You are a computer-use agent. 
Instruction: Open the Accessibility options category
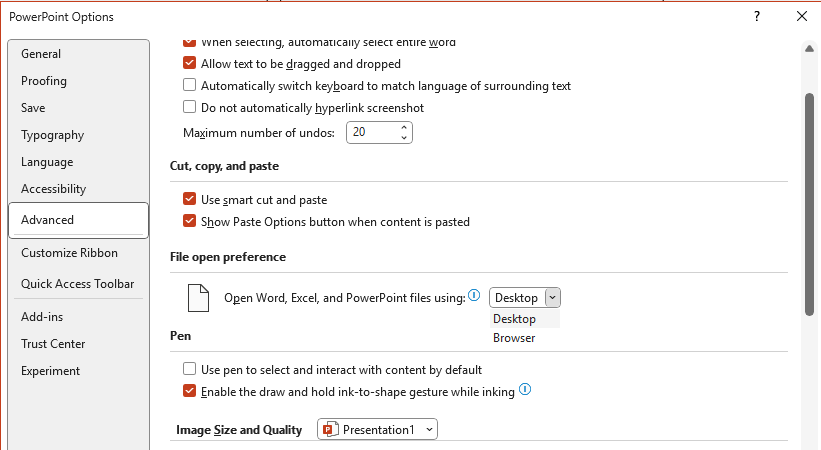pos(79,189)
